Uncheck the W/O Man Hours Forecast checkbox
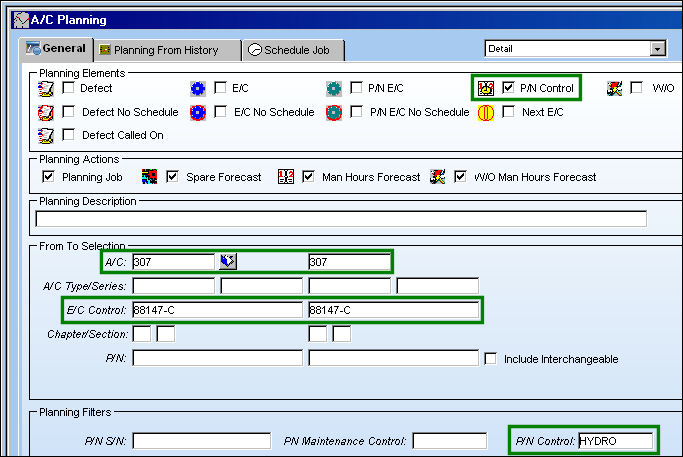 tap(460, 176)
